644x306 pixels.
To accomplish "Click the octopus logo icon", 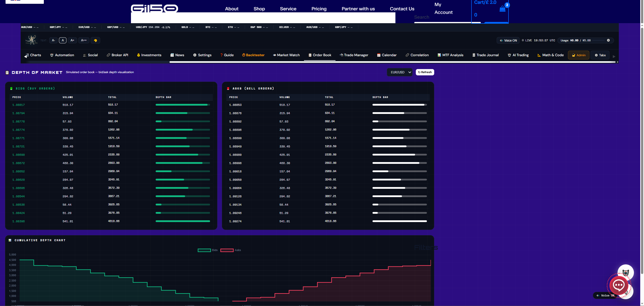I will pyautogui.click(x=31, y=40).
